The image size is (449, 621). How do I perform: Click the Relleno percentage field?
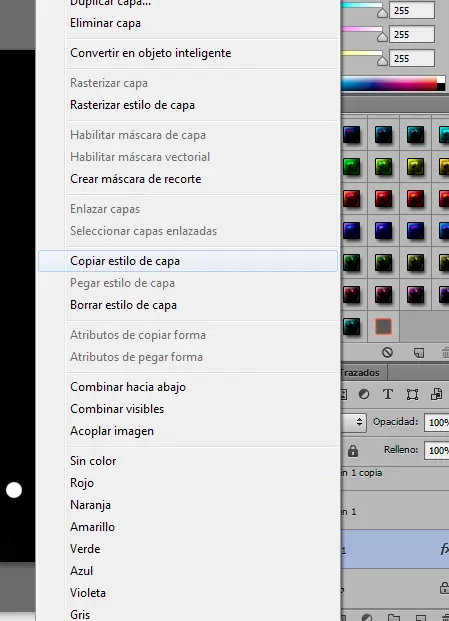pyautogui.click(x=436, y=450)
